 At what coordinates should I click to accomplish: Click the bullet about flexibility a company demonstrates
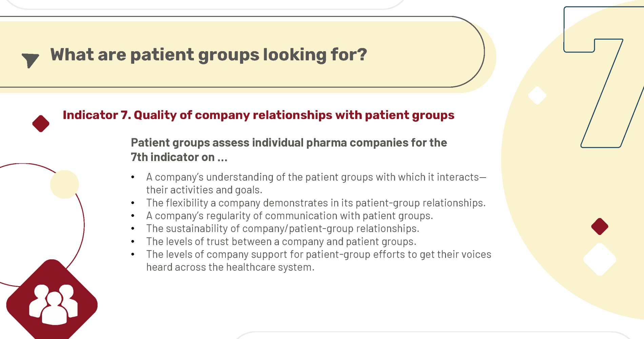click(316, 203)
